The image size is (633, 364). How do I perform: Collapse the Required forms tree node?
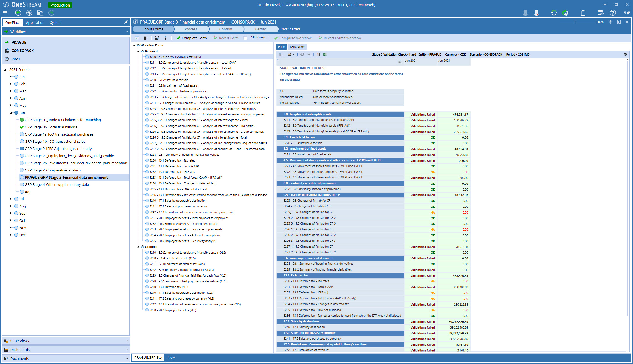[x=139, y=51]
